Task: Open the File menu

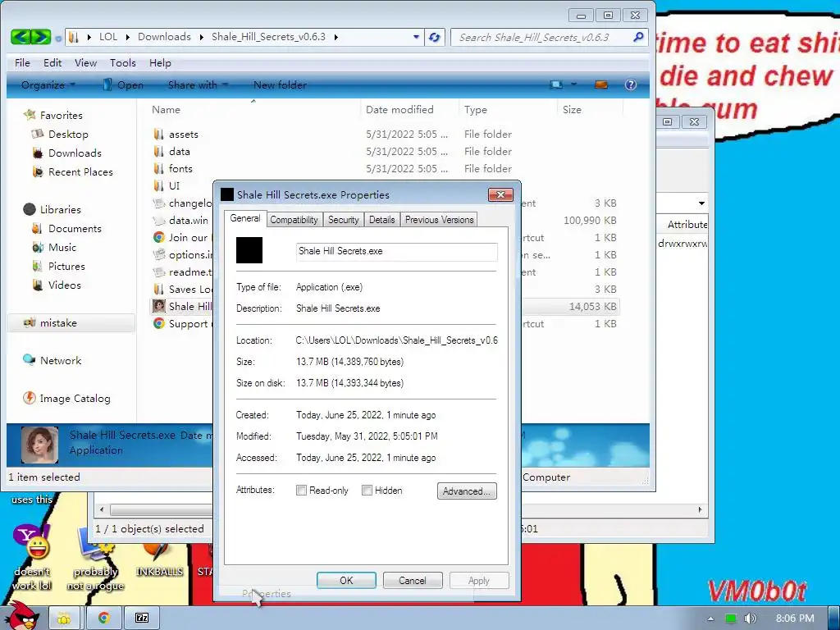Action: pyautogui.click(x=22, y=62)
